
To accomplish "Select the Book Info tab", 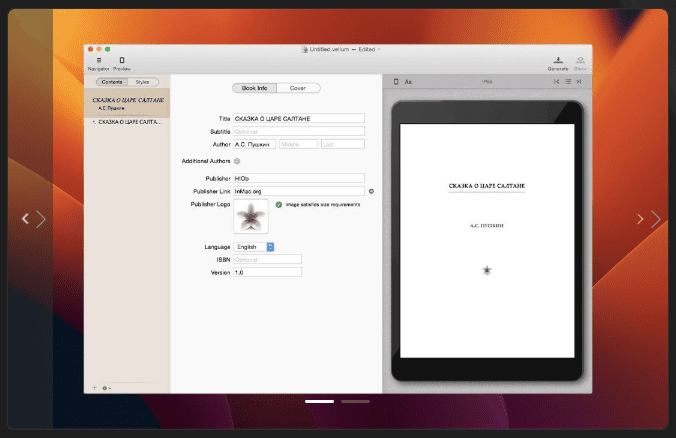I will tap(254, 88).
